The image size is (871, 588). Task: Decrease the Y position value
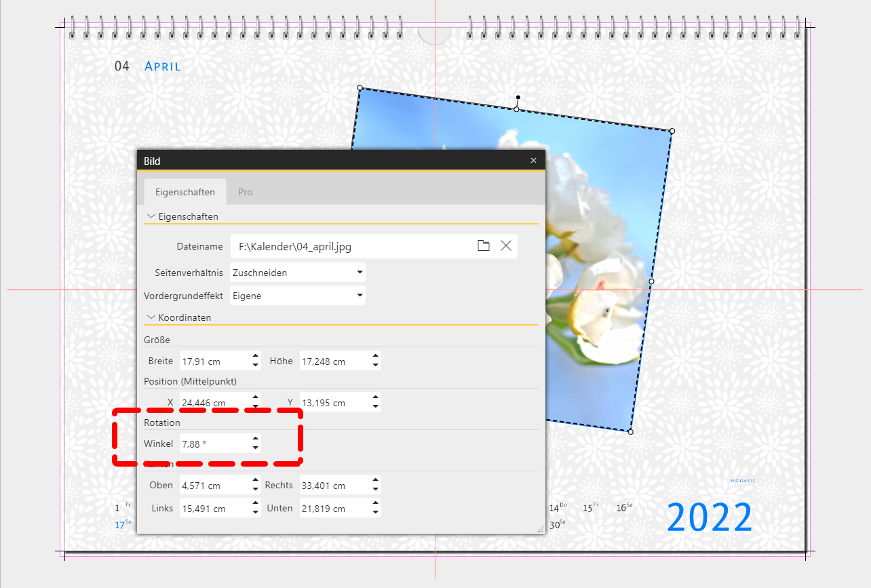click(376, 407)
